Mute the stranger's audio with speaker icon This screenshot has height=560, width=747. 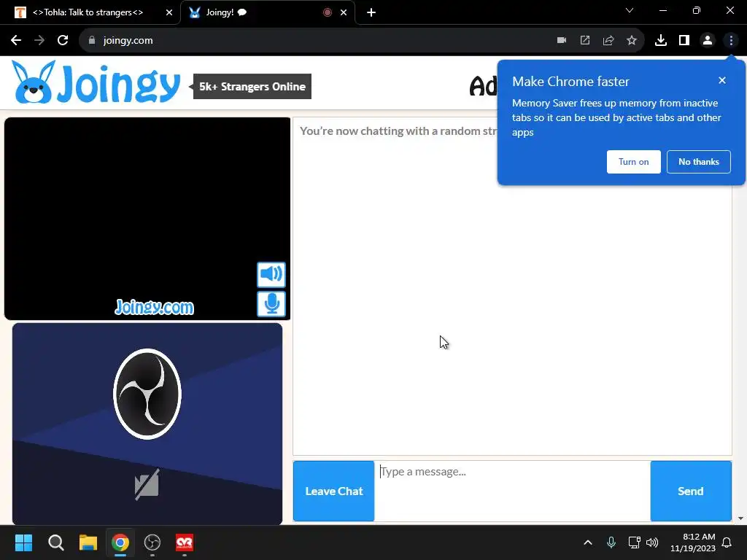[x=271, y=274]
